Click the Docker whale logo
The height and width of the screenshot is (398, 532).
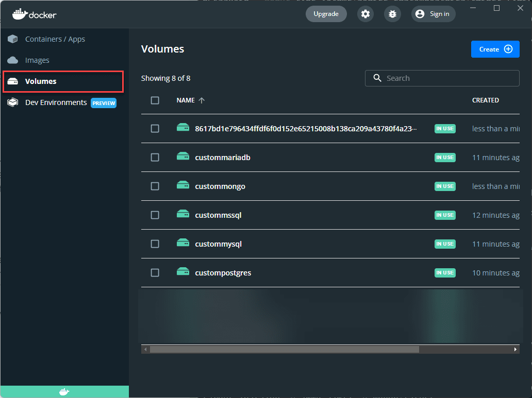[34, 14]
